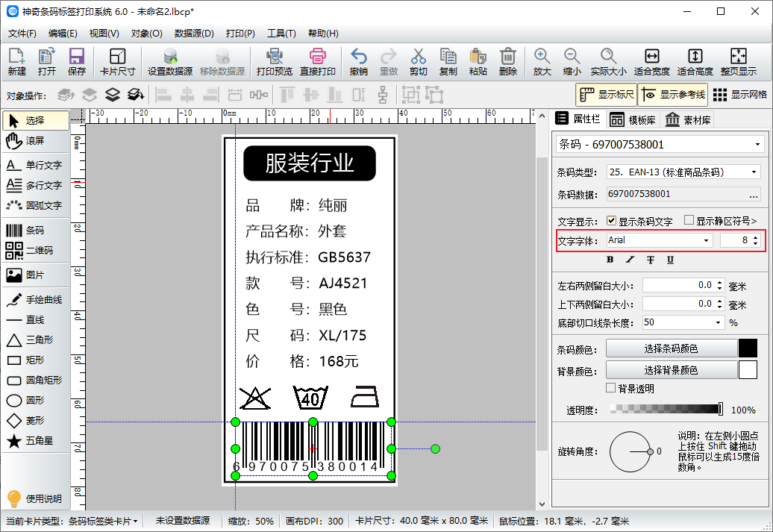Delete object with 删除 trash icon
The image size is (773, 532).
click(508, 62)
